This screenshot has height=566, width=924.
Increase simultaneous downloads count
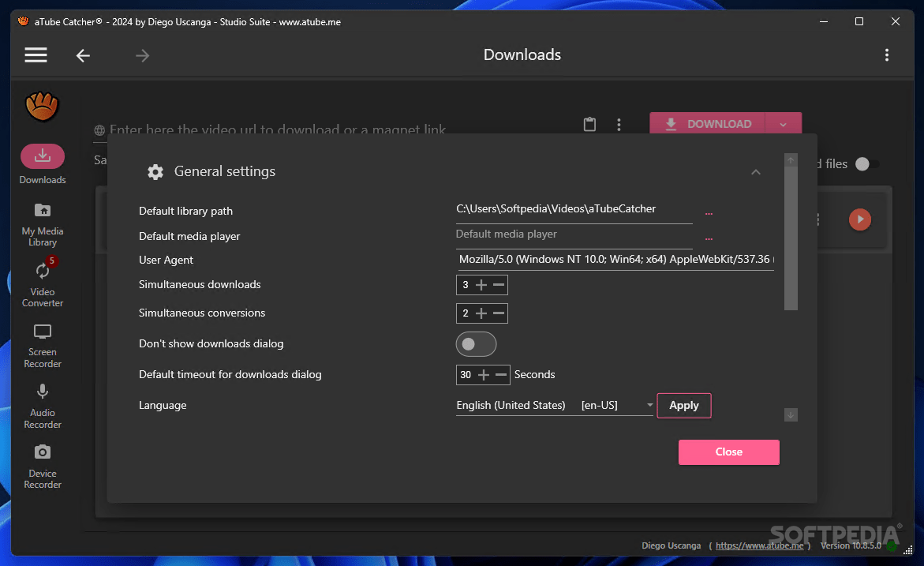point(481,285)
